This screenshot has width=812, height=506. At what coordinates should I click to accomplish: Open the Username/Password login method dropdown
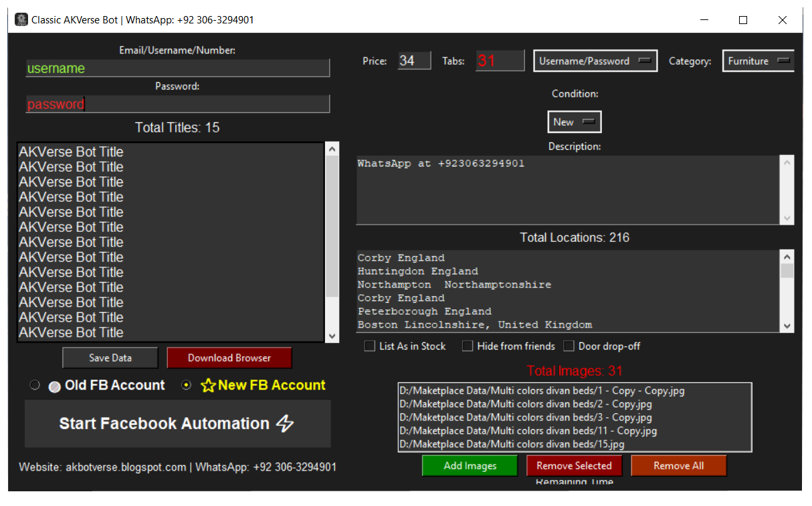[x=595, y=61]
